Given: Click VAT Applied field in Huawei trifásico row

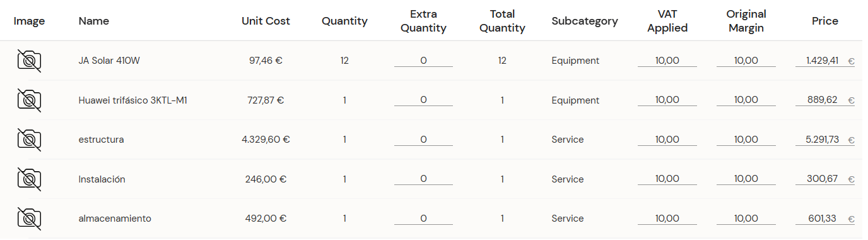Looking at the screenshot, I should (667, 100).
